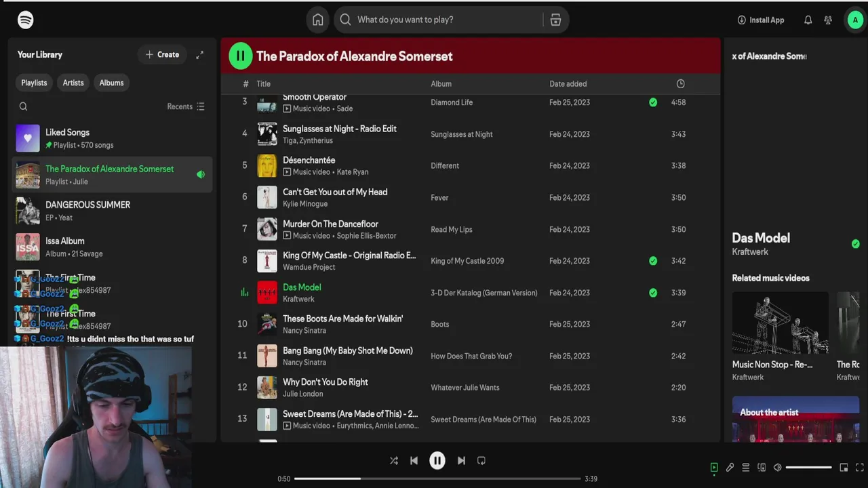This screenshot has height=488, width=868.
Task: Toggle Now Playing view icon
Action: pos(713,467)
